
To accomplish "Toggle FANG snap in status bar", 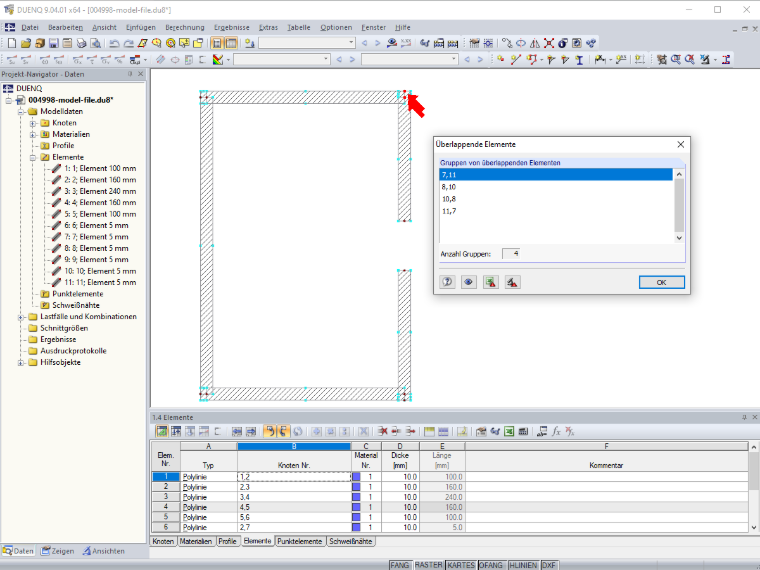I will point(400,565).
